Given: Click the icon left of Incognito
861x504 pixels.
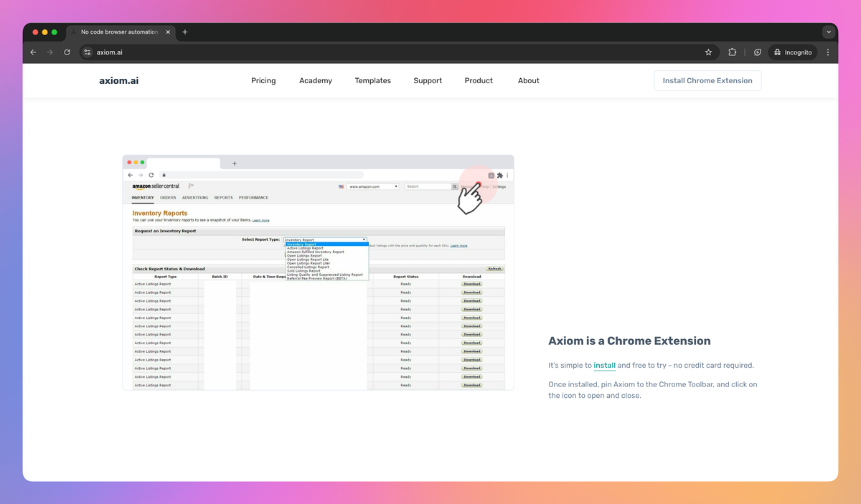Looking at the screenshot, I should click(758, 52).
